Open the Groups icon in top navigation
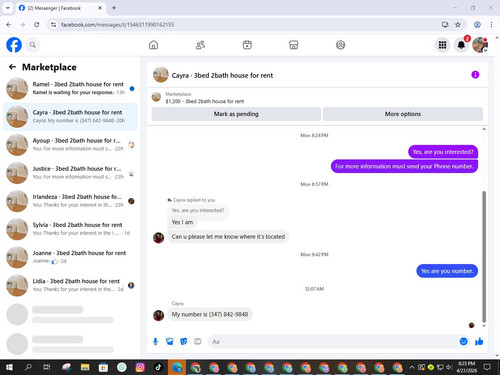 (340, 45)
